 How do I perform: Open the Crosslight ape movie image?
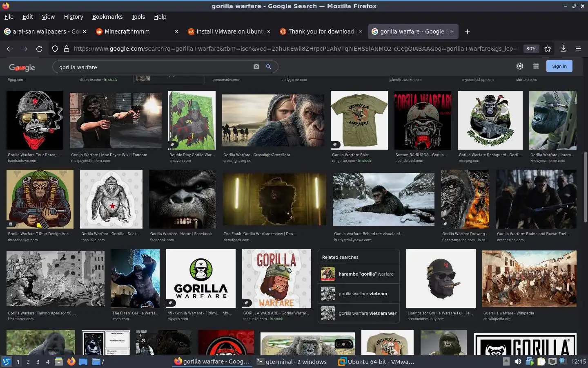tap(273, 120)
